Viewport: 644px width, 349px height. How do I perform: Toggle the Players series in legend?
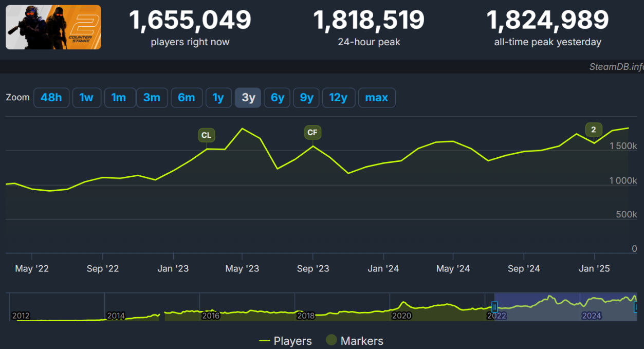pos(286,341)
